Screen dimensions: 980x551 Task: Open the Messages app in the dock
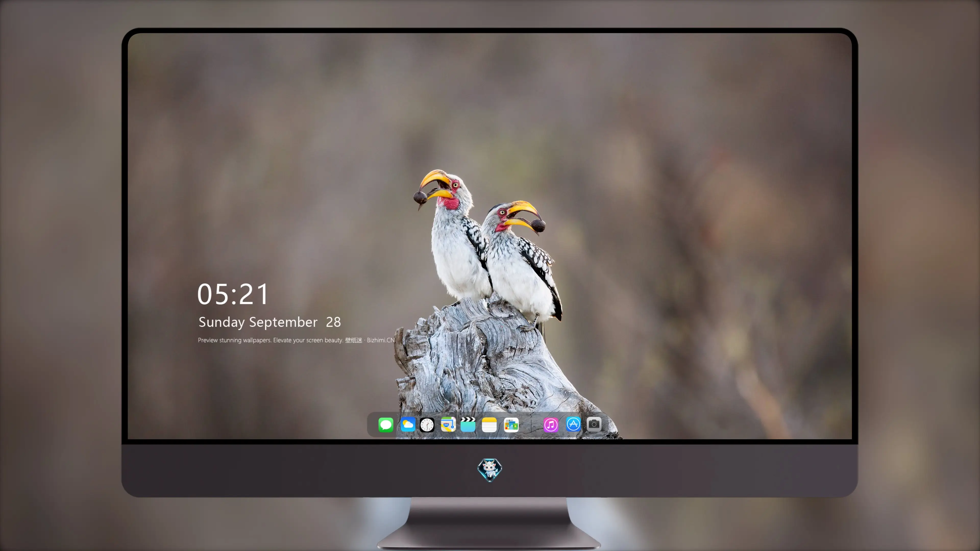(386, 425)
